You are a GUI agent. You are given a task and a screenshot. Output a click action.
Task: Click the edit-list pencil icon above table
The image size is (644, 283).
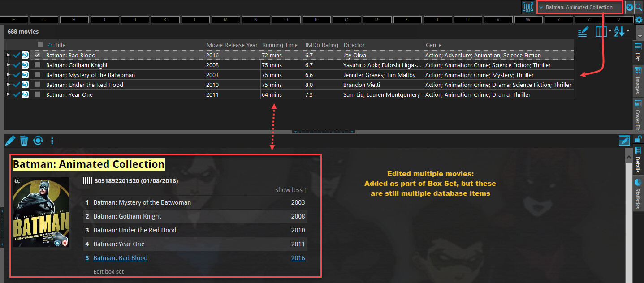pos(583,32)
